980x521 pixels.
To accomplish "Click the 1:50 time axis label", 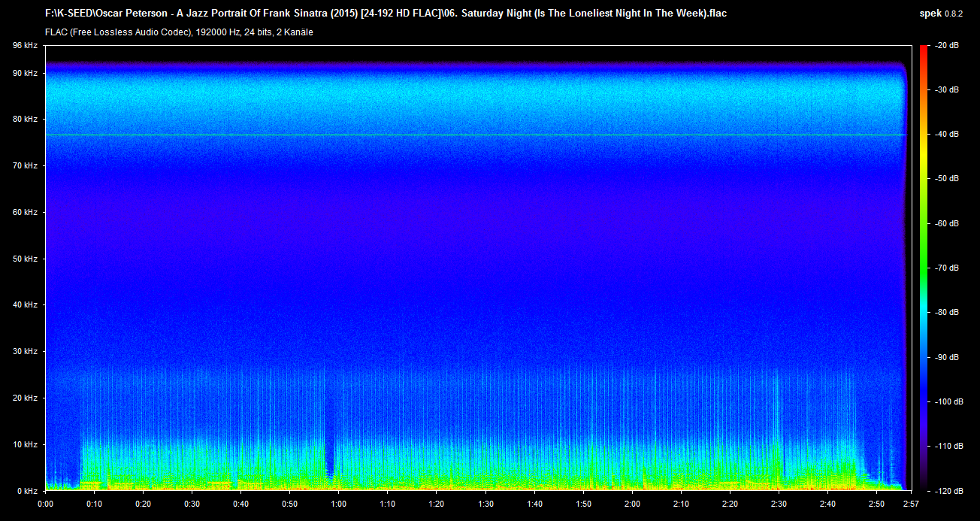I will [583, 504].
